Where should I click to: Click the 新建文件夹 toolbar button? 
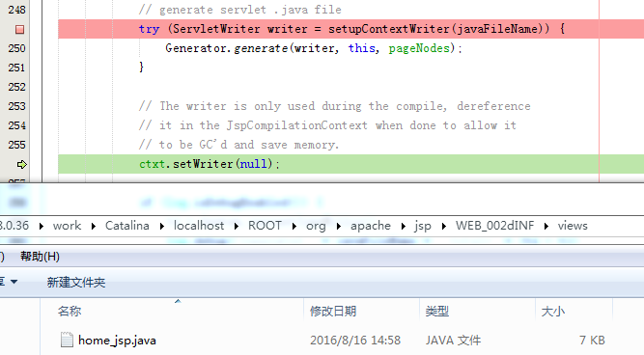76,283
